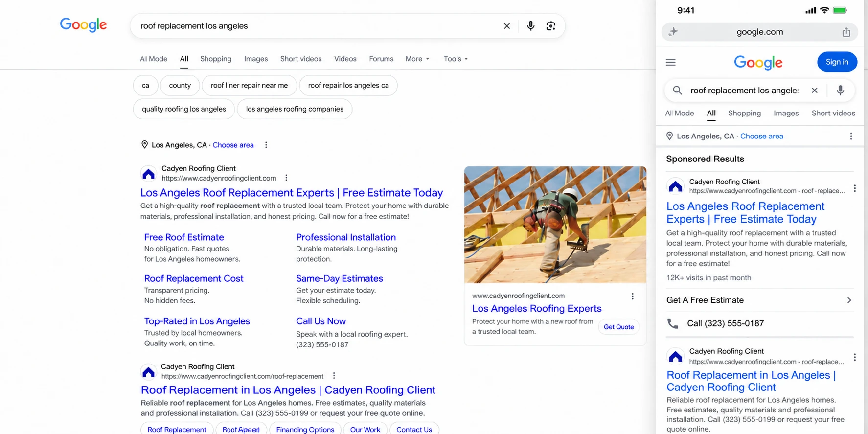Open options menu on the roofing image card

633,297
